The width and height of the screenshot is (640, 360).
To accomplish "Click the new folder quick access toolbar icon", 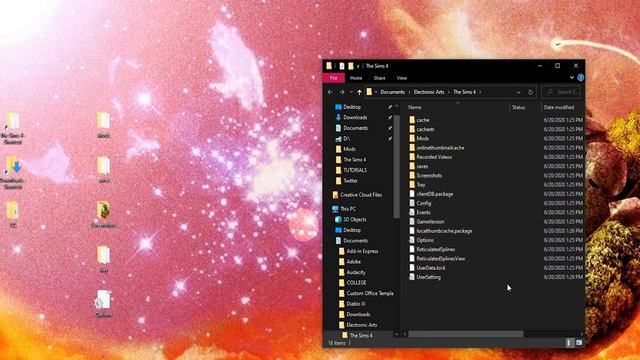I will tap(351, 66).
